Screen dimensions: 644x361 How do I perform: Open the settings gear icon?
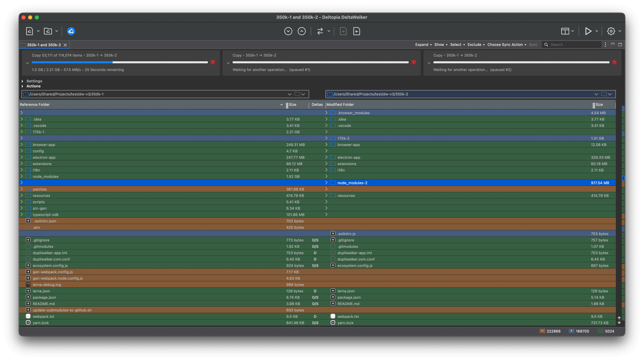pos(611,31)
